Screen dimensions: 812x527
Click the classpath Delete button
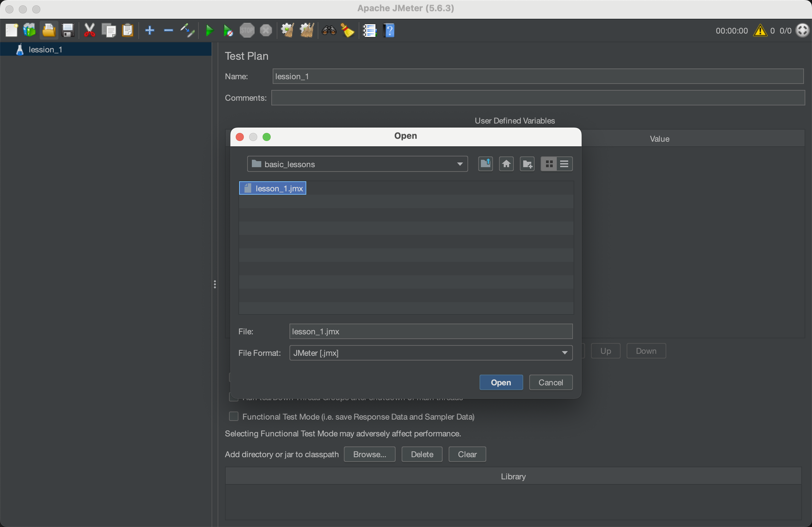pos(422,454)
